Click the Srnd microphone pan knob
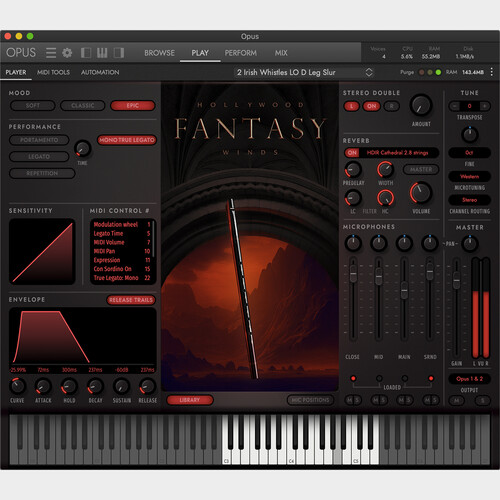 point(430,243)
